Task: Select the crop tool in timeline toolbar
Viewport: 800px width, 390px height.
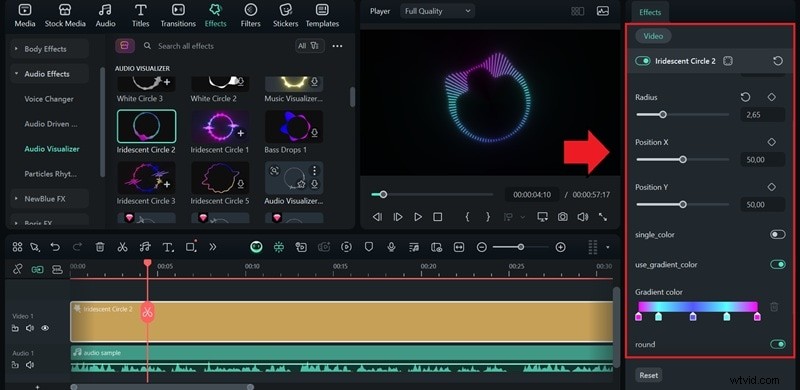Action: (191, 247)
